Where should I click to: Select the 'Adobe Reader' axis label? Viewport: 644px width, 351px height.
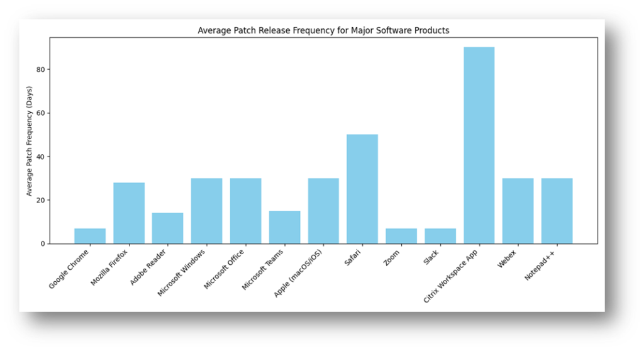148,267
